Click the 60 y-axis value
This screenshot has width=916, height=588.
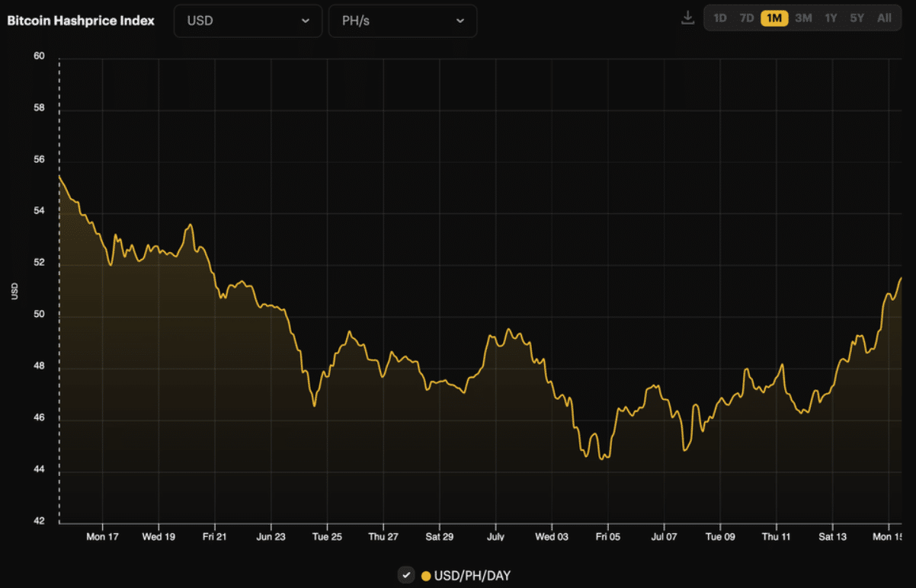pyautogui.click(x=40, y=56)
